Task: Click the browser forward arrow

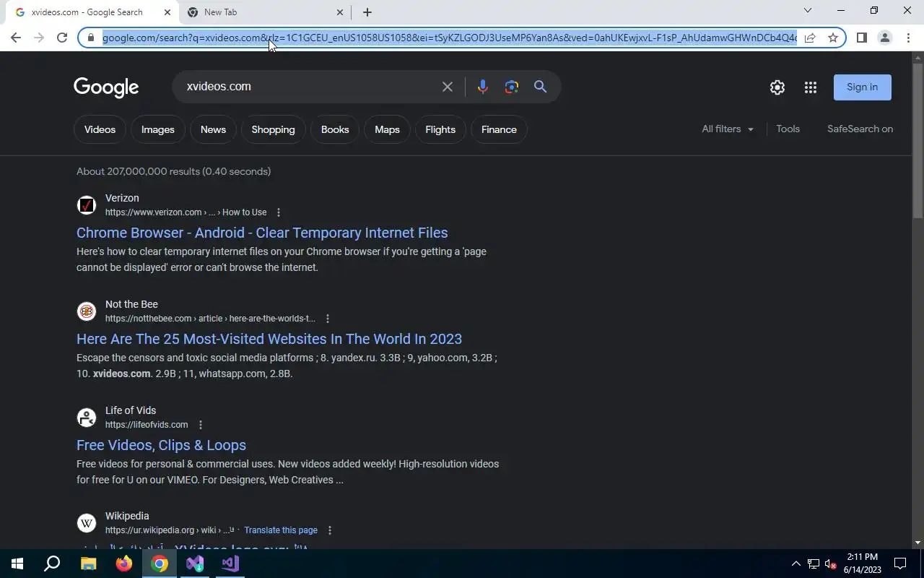Action: tap(39, 38)
